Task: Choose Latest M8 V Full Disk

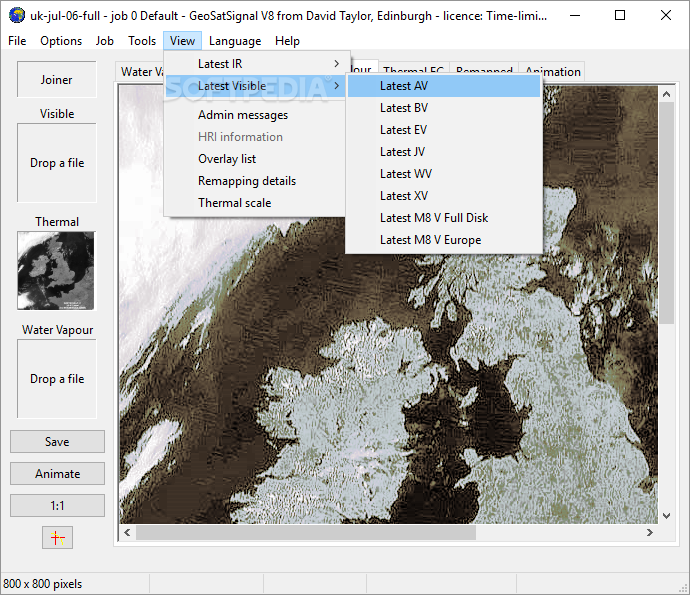Action: [x=444, y=218]
